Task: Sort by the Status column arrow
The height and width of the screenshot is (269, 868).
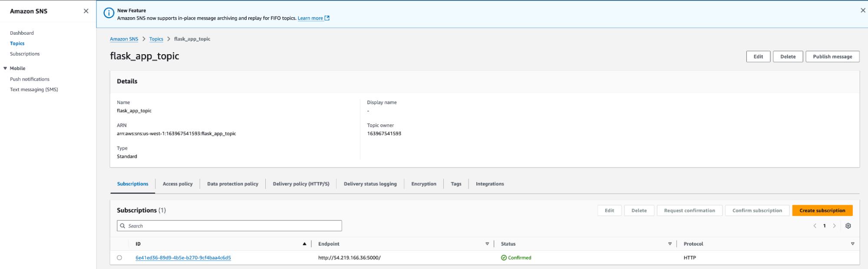Action: coord(670,244)
